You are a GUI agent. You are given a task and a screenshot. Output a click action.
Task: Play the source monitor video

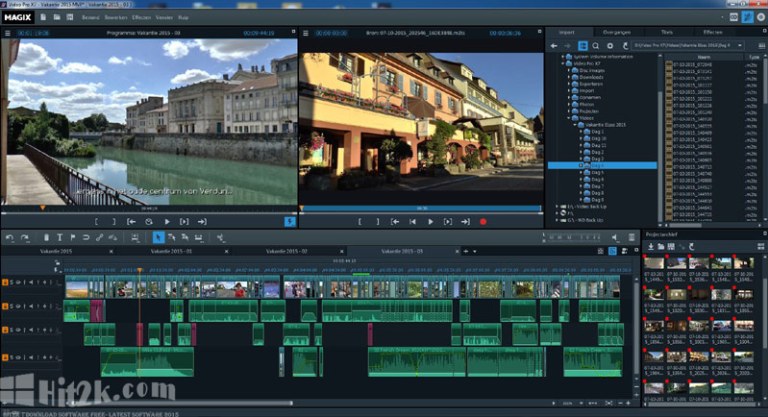pos(430,221)
